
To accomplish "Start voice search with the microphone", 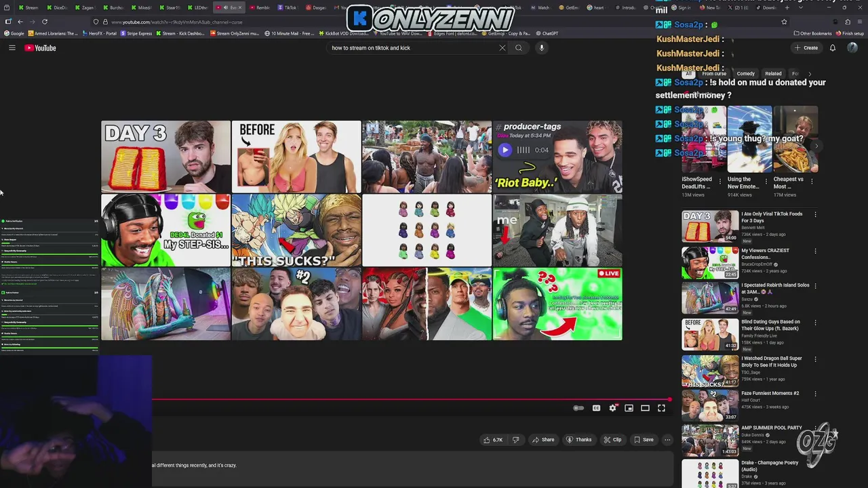I will 541,48.
